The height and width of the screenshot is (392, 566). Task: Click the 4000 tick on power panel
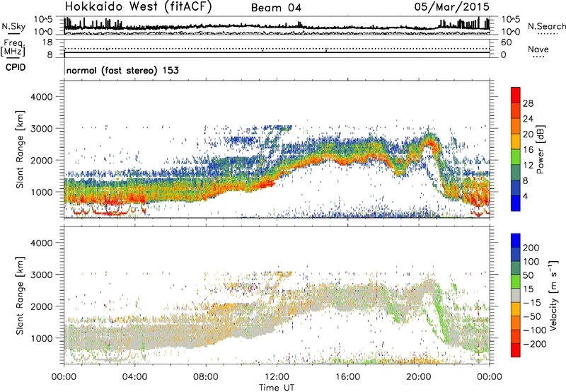[42, 97]
